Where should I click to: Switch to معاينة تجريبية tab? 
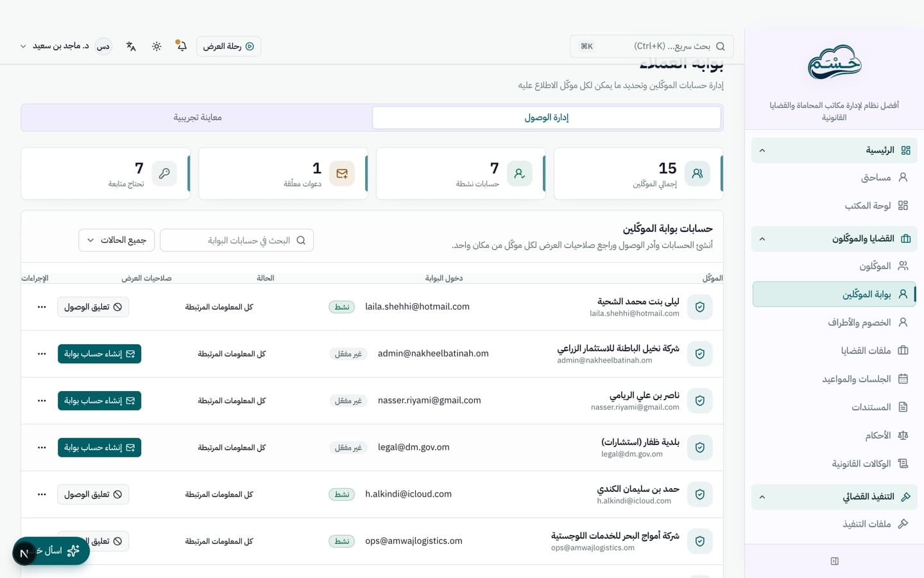coord(198,118)
